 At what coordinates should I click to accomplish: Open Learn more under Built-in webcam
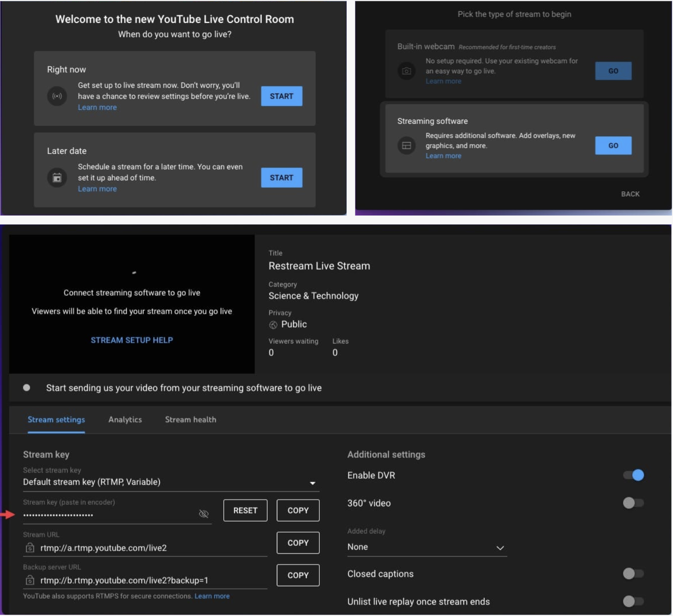443,81
